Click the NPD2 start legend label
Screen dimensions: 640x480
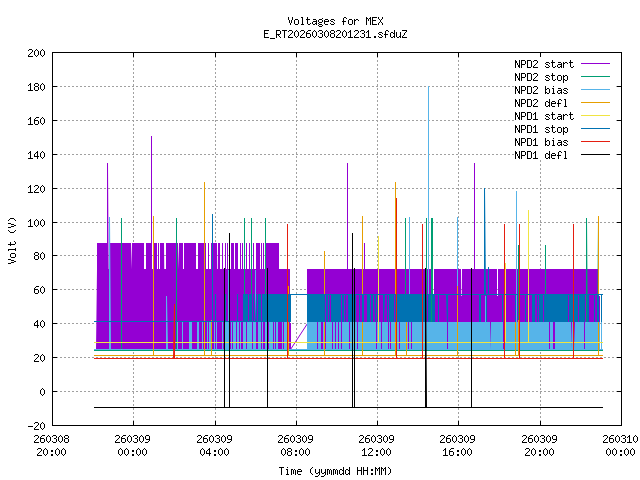(545, 64)
